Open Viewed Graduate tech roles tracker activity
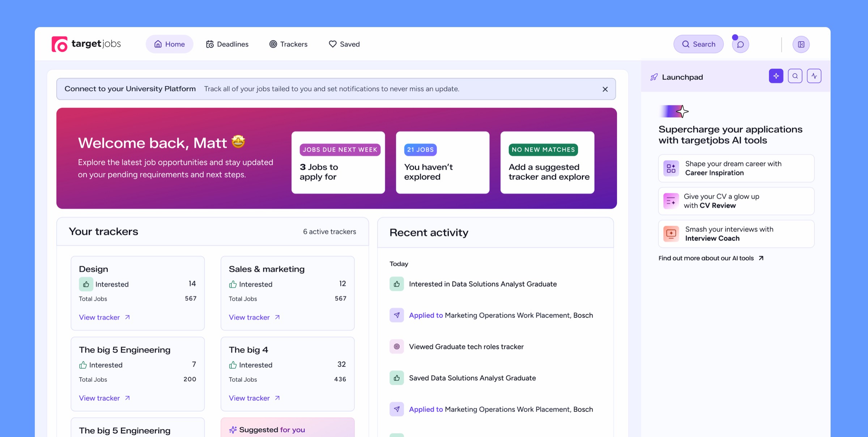This screenshot has height=437, width=868. click(466, 347)
